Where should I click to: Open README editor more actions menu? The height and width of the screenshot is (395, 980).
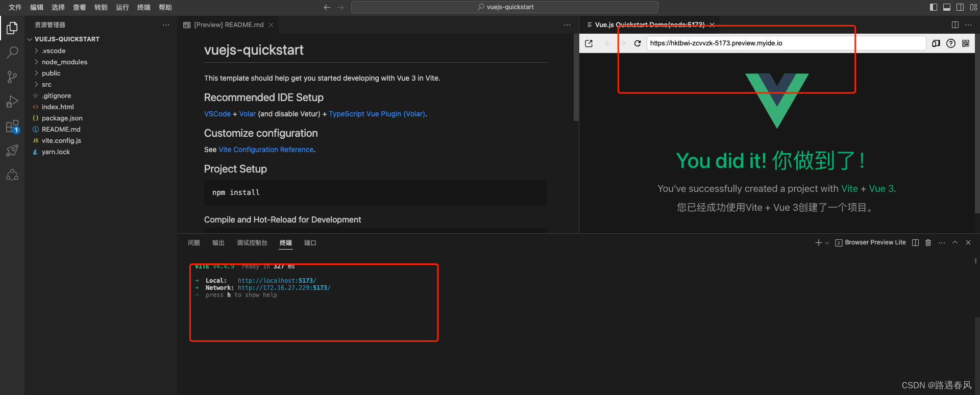pos(567,25)
